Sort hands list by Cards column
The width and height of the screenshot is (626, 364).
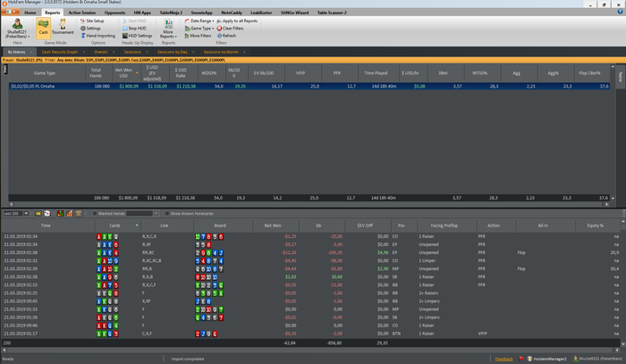(117, 225)
